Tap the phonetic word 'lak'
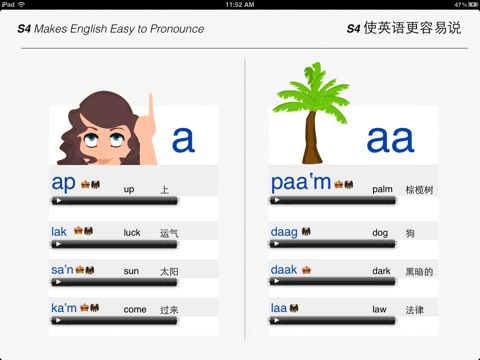 coord(59,231)
